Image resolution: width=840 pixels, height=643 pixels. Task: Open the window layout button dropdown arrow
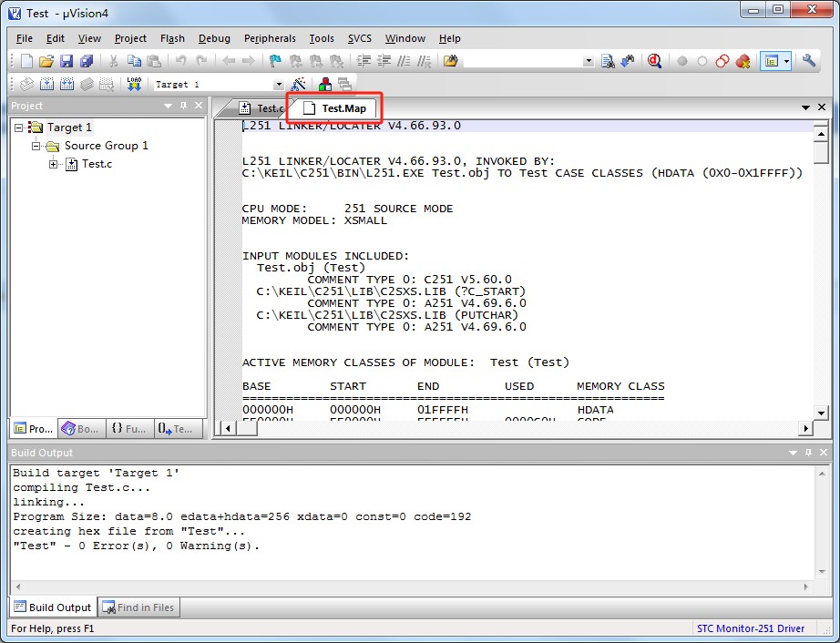click(786, 61)
